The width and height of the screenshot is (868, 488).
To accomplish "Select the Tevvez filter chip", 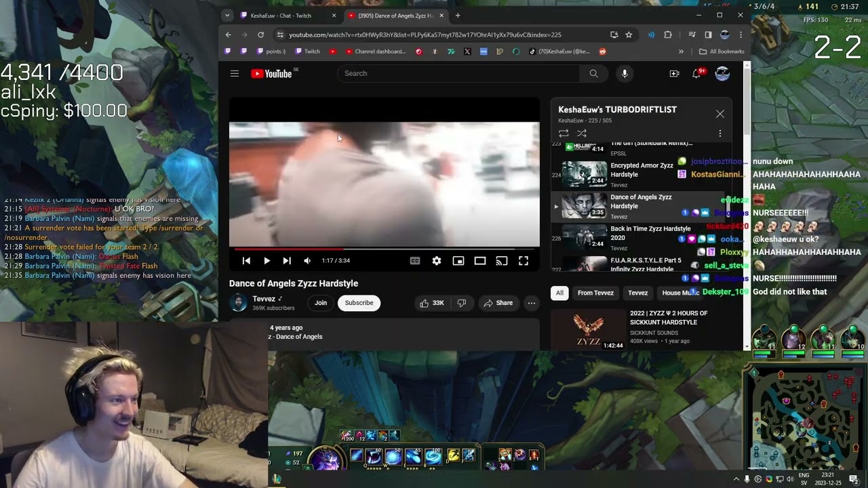I will [637, 293].
